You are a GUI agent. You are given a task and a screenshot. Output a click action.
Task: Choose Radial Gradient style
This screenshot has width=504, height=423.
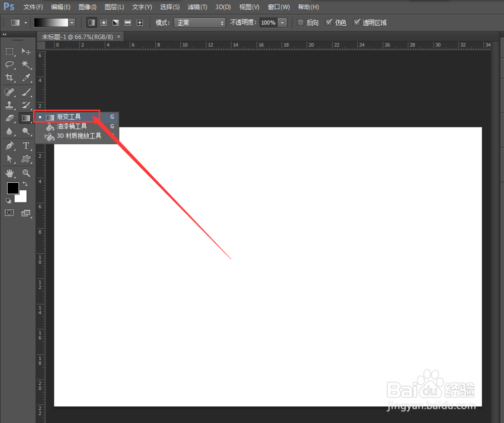[x=104, y=23]
